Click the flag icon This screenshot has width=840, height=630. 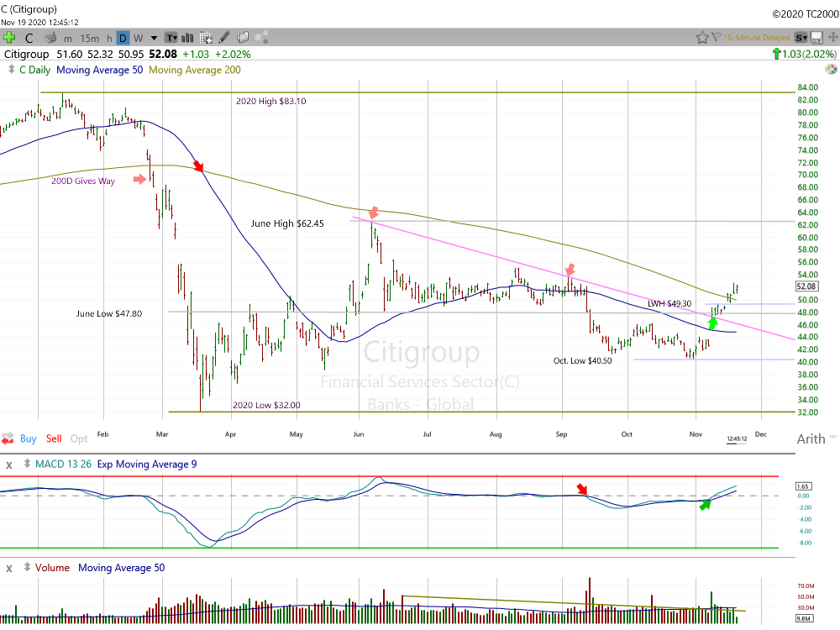click(x=716, y=38)
